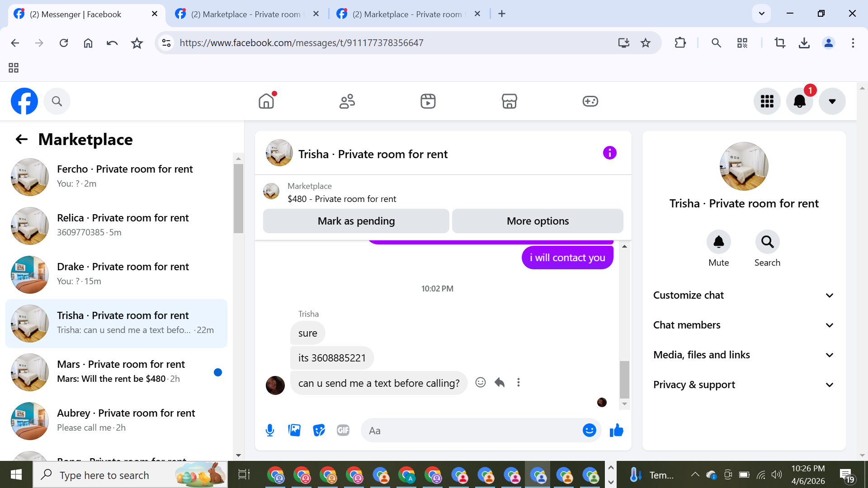Record a voice clip

click(270, 431)
